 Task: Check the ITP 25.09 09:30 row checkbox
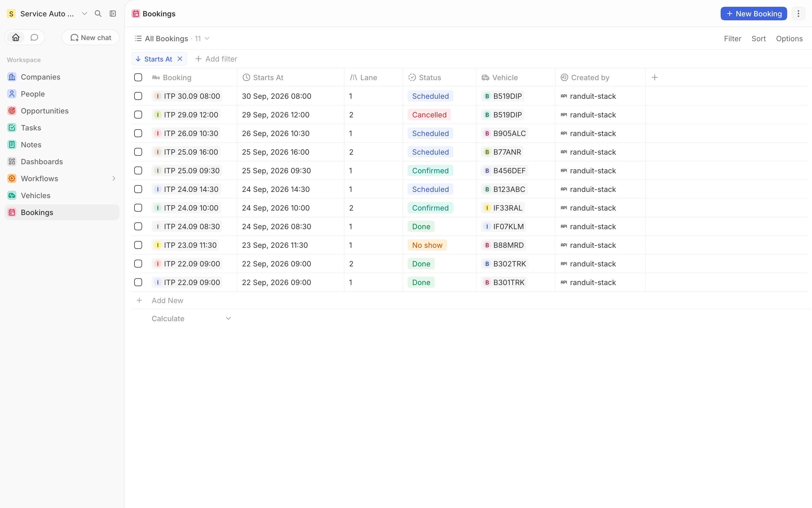click(138, 171)
